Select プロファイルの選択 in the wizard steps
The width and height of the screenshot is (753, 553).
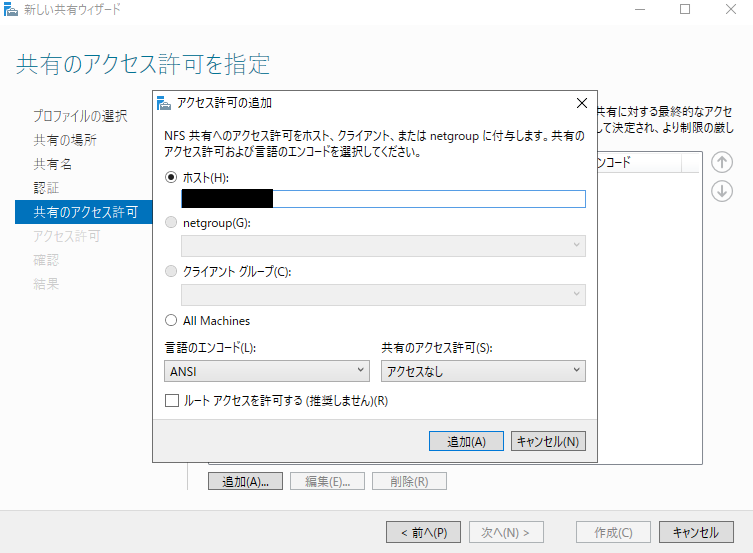[x=80, y=116]
